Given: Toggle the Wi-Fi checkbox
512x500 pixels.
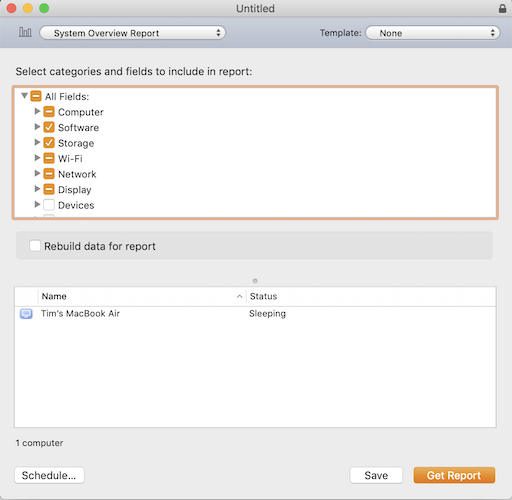Looking at the screenshot, I should point(49,158).
